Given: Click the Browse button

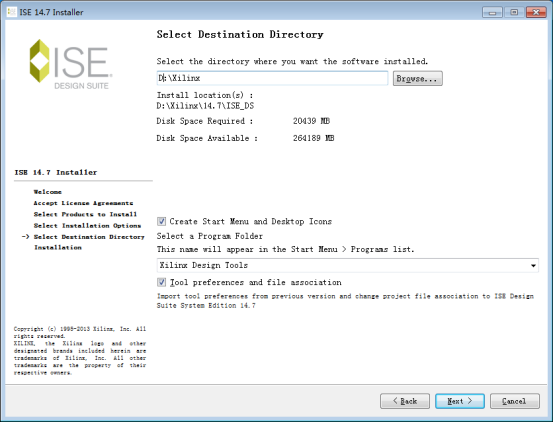Looking at the screenshot, I should tap(418, 78).
